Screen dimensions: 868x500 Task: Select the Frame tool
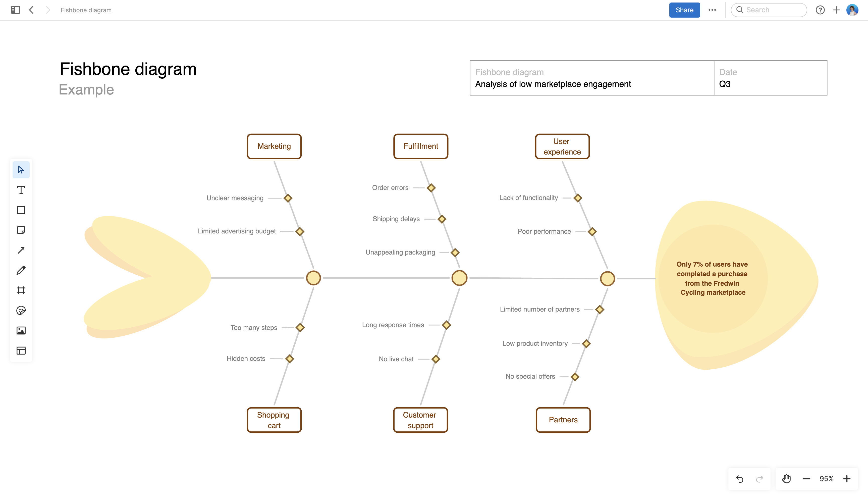tap(21, 290)
